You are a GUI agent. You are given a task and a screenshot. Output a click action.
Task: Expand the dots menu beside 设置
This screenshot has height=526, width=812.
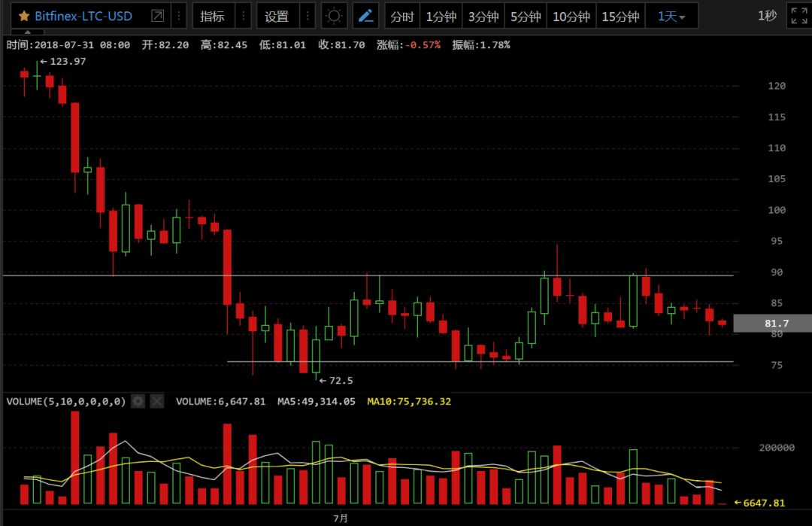[x=307, y=16]
